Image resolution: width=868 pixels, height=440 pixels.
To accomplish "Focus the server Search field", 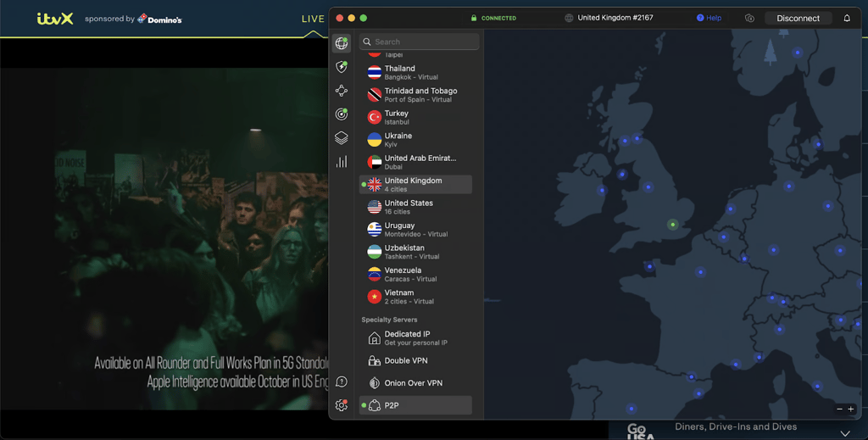I will coord(419,42).
